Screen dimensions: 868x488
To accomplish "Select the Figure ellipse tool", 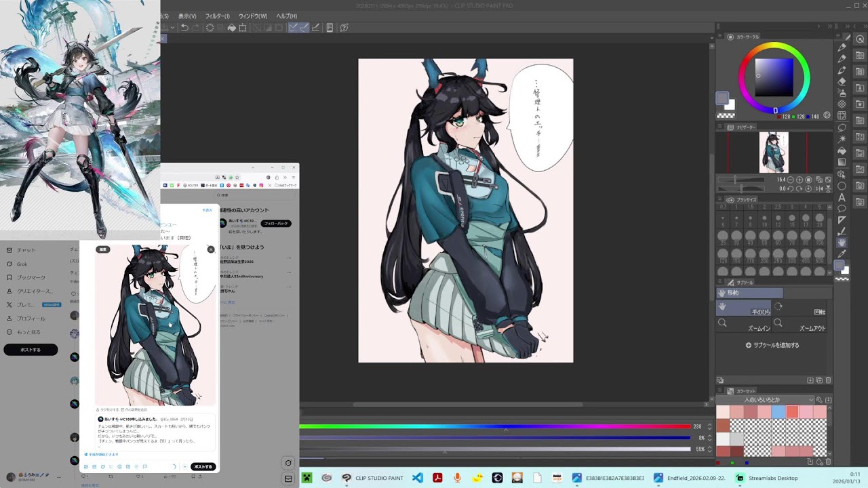I will click(x=842, y=186).
